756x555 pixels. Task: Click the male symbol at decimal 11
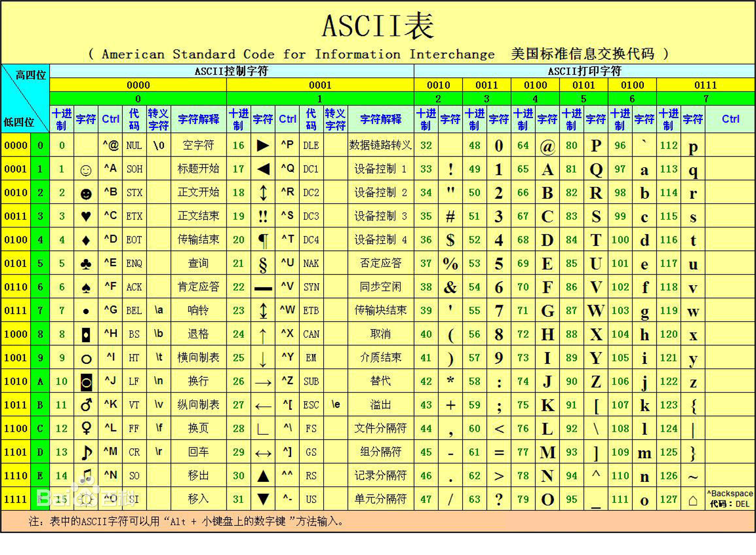85,404
